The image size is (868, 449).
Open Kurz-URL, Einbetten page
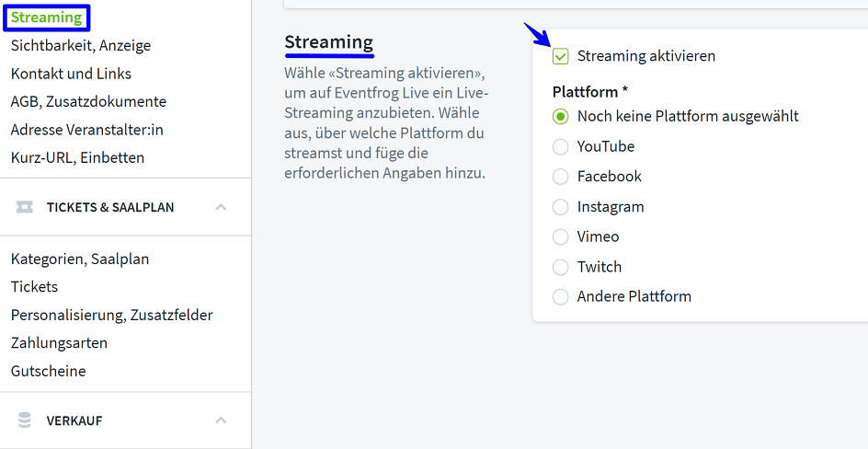click(x=77, y=157)
